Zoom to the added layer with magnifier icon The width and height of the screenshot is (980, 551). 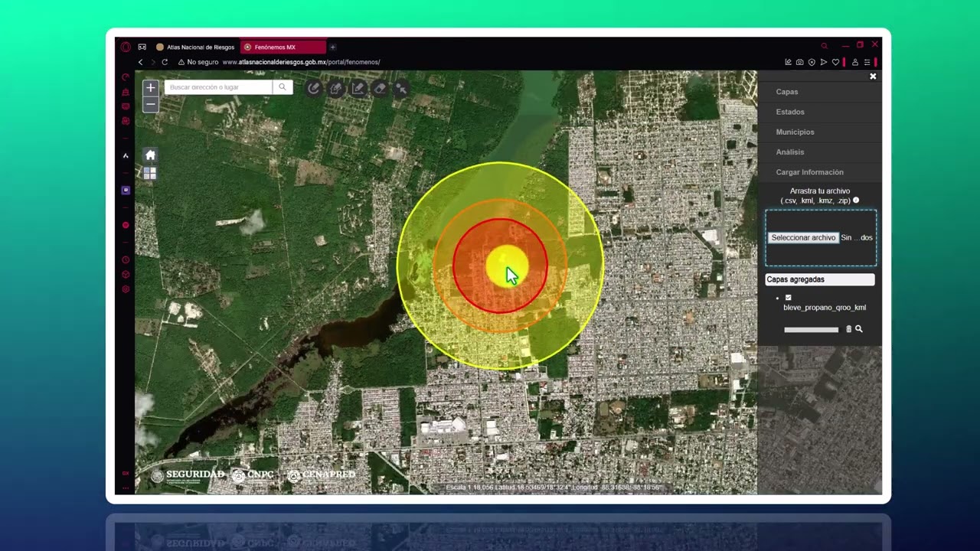click(x=858, y=329)
